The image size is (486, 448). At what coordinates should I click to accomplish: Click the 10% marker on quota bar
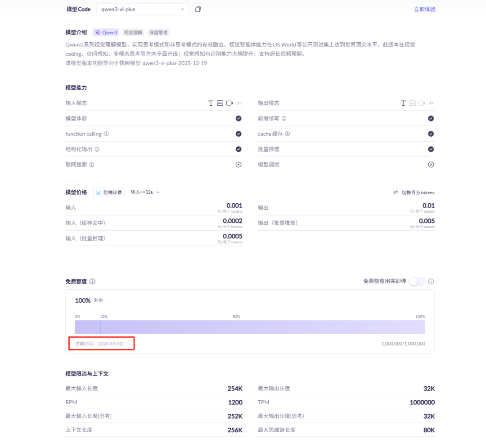tap(103, 317)
